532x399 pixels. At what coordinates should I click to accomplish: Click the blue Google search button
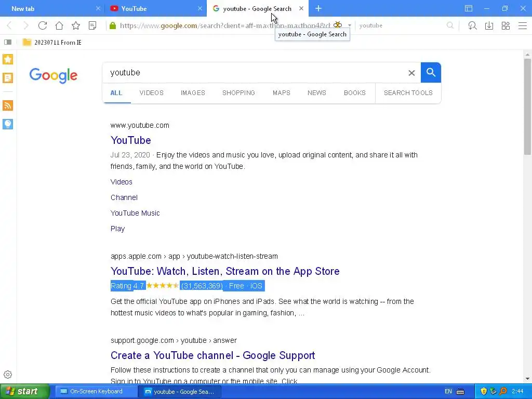tap(431, 73)
